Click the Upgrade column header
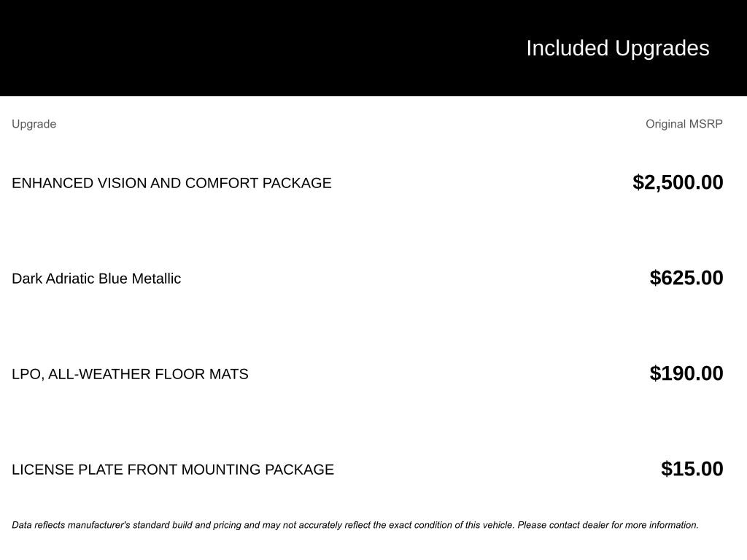747x560 pixels. click(34, 124)
